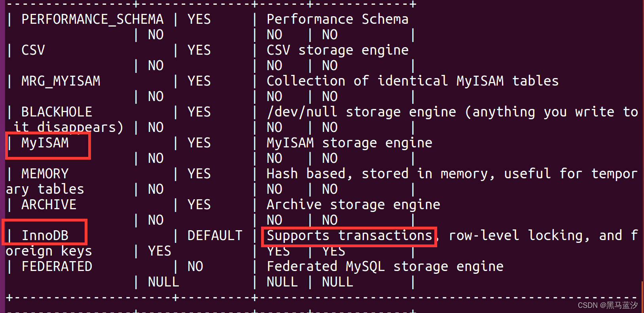Click the MyISAM storage engine comment
The width and height of the screenshot is (644, 313).
coord(349,143)
